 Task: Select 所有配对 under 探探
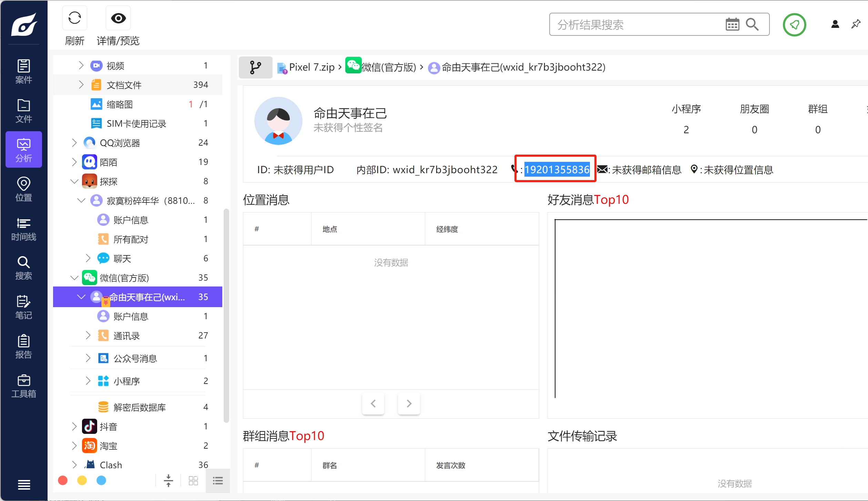pyautogui.click(x=138, y=239)
